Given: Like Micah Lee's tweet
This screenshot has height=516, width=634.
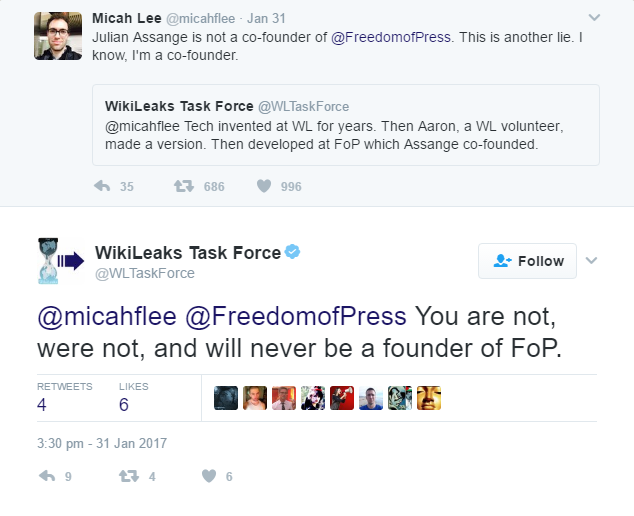Looking at the screenshot, I should click(264, 186).
